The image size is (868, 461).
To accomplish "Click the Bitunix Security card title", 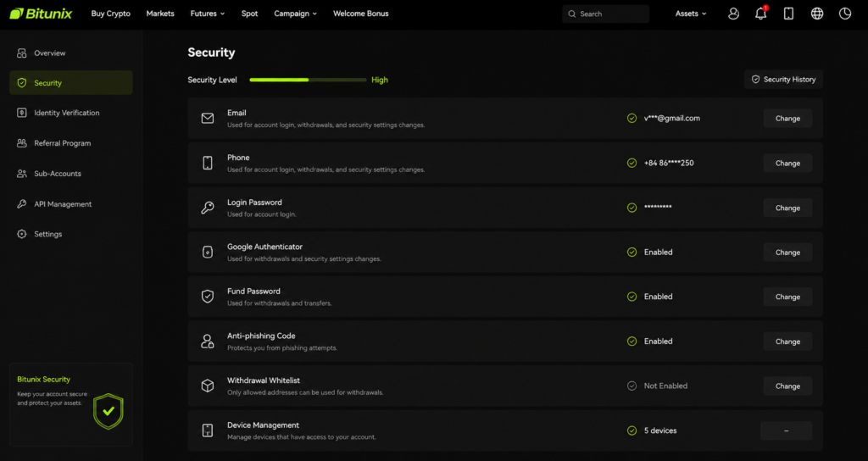I will [x=44, y=380].
